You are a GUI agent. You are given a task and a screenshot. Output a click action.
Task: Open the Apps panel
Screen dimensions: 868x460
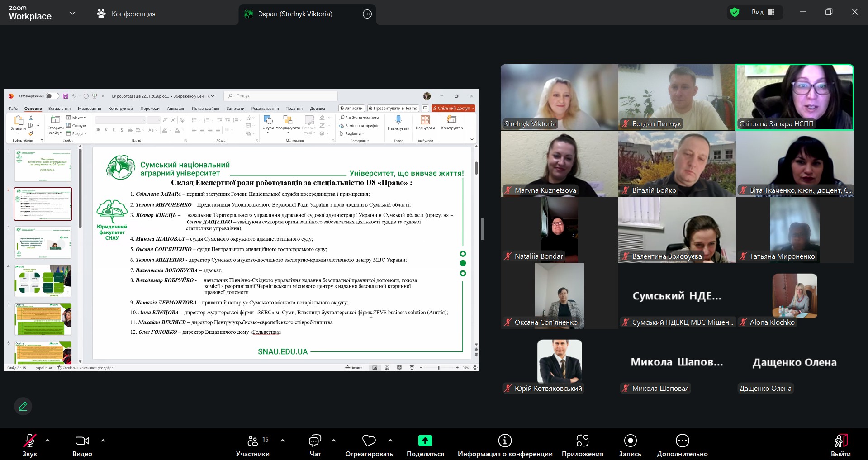[582, 445]
